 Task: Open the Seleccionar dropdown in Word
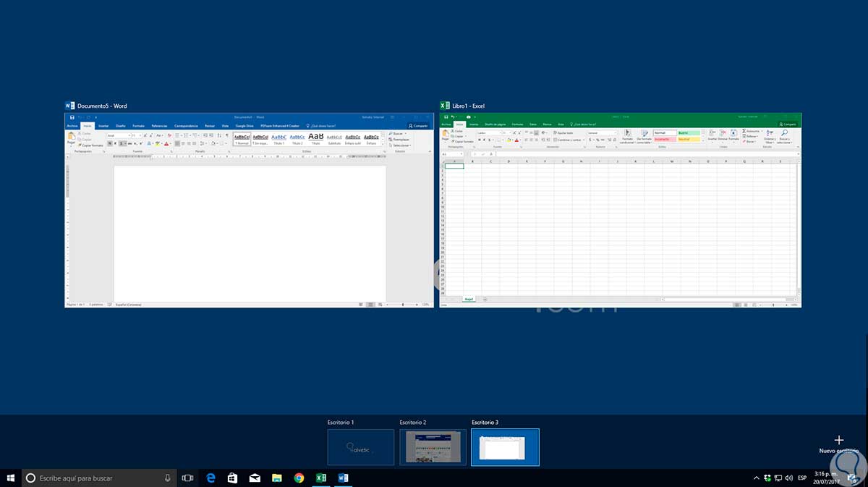pyautogui.click(x=401, y=145)
